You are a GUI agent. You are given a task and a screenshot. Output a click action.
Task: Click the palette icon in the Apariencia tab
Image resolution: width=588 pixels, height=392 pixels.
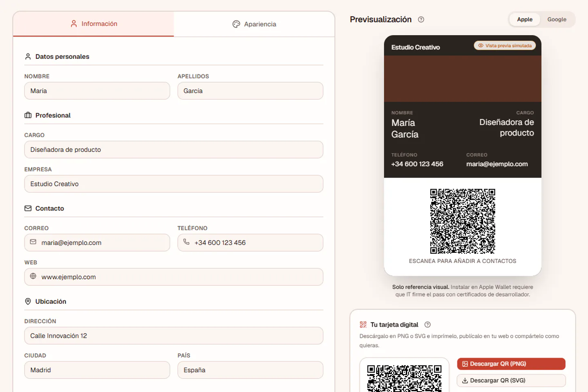click(x=236, y=24)
